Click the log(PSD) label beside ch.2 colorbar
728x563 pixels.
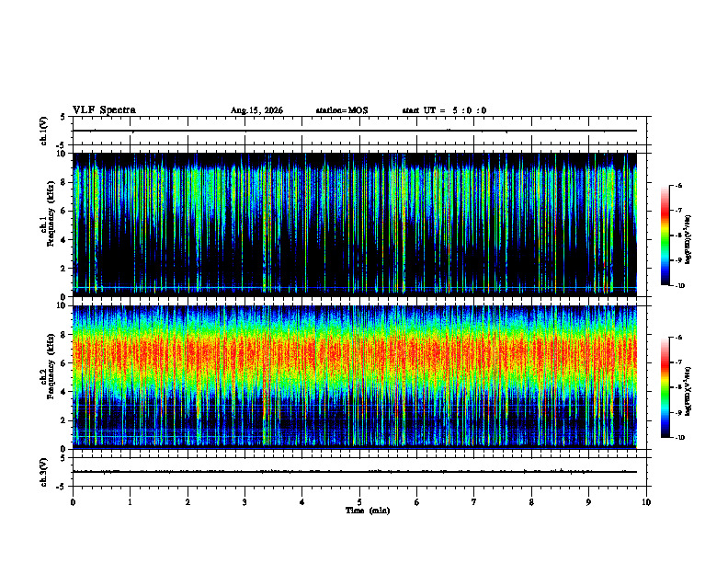tap(688, 392)
